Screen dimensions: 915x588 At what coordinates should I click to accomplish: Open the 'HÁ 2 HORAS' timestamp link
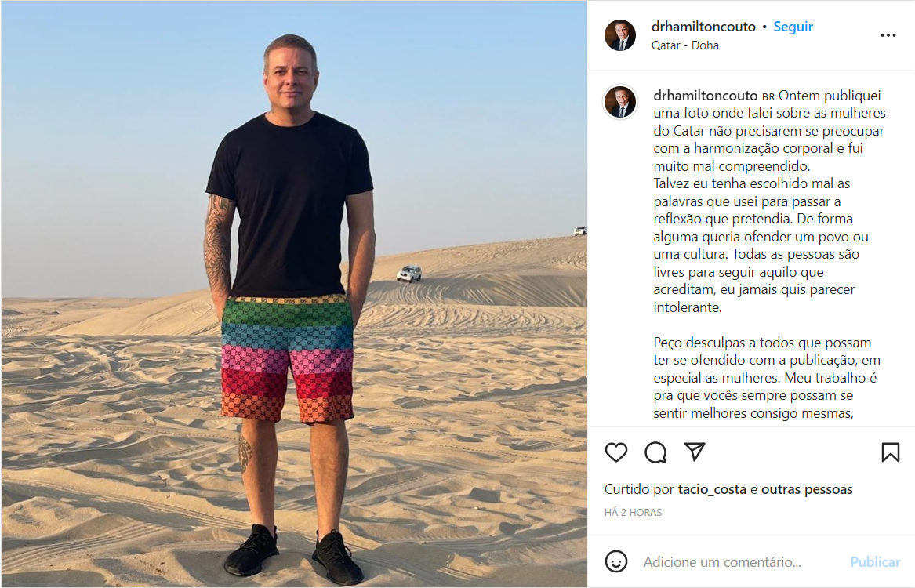click(x=634, y=512)
